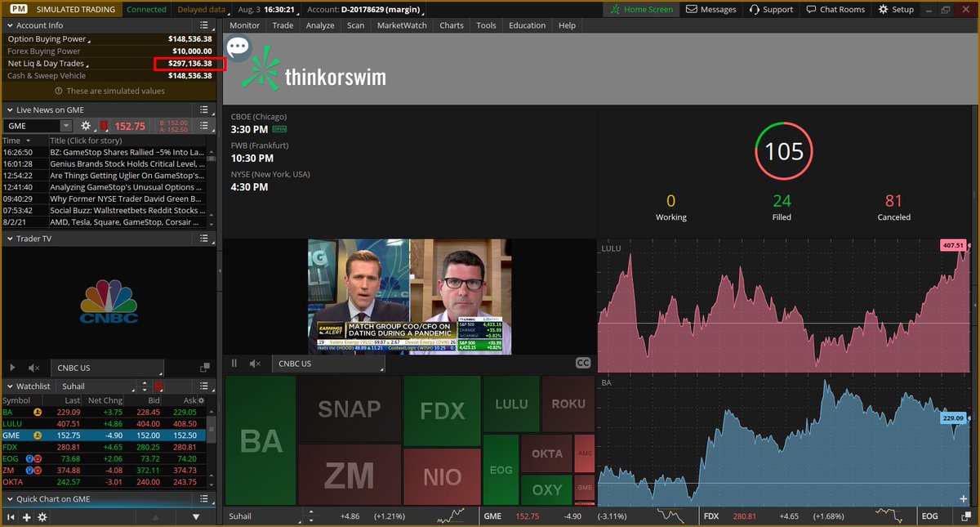Open the Tools tab
The width and height of the screenshot is (980, 527).
pos(486,25)
